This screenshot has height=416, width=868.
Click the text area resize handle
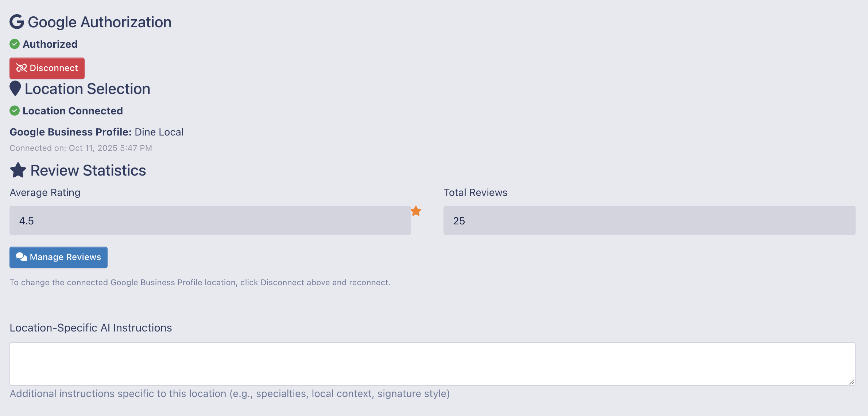tap(852, 382)
